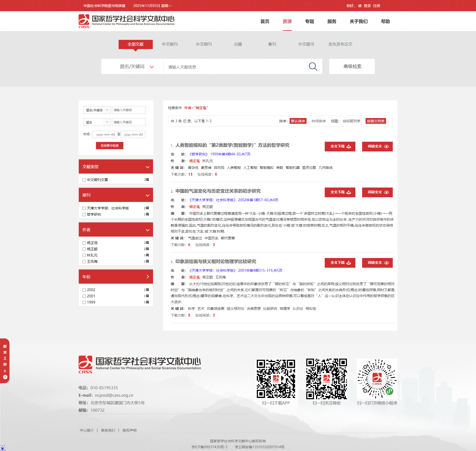Check the 中文期刊文章 document type checkbox
This screenshot has height=451, width=476.
pos(84,180)
